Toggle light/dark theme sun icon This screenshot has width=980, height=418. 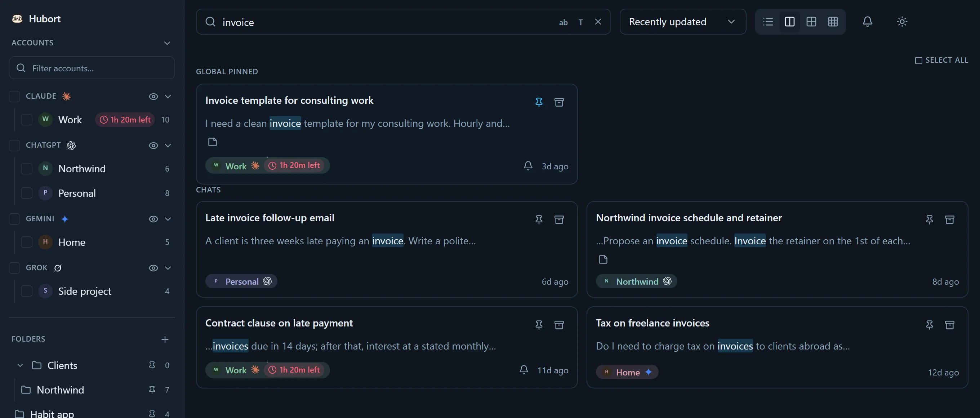coord(902,22)
